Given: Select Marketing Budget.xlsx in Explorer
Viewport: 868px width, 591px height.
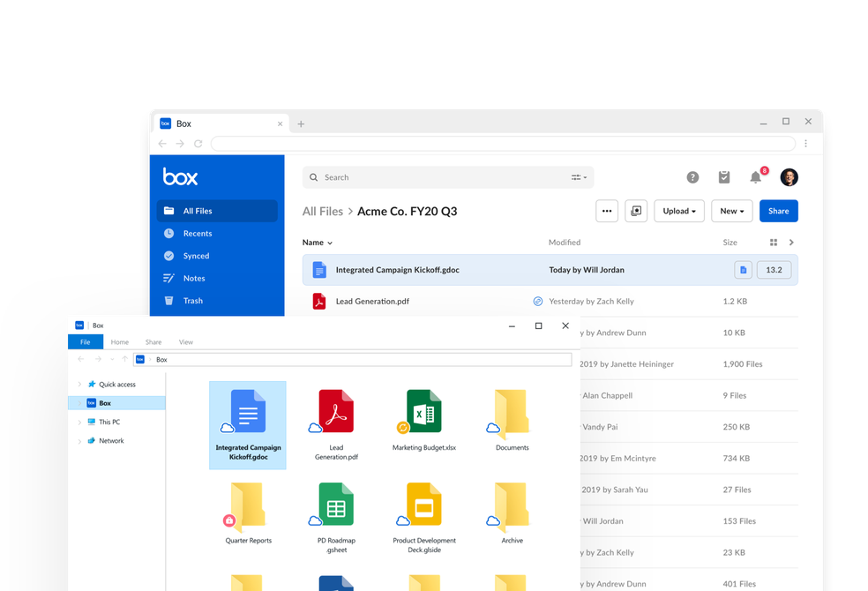Looking at the screenshot, I should [x=424, y=421].
